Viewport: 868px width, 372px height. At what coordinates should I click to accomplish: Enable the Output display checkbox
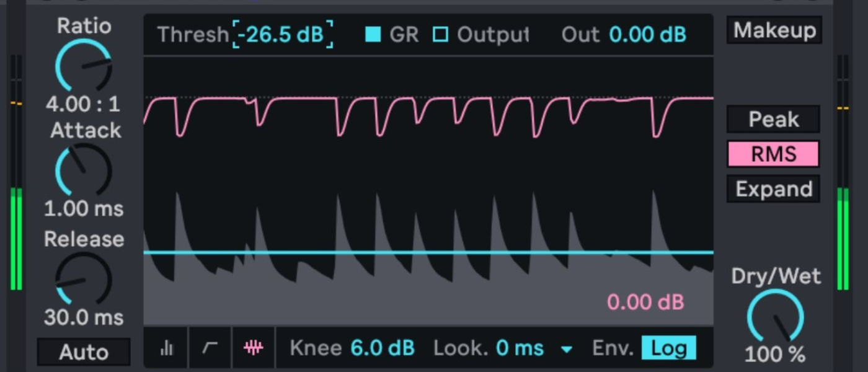tap(440, 35)
